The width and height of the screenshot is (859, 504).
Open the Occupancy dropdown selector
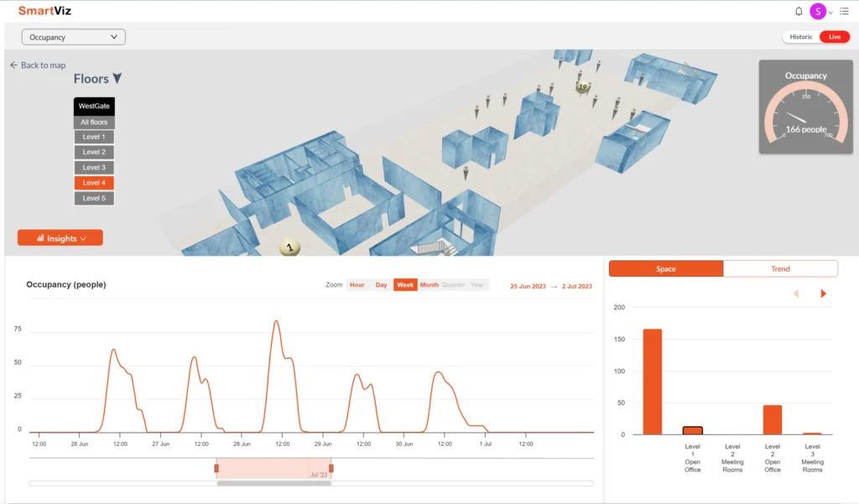(74, 37)
